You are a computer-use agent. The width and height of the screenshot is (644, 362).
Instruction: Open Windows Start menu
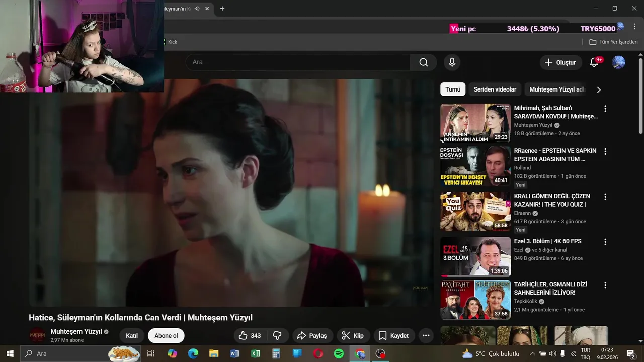(x=10, y=353)
